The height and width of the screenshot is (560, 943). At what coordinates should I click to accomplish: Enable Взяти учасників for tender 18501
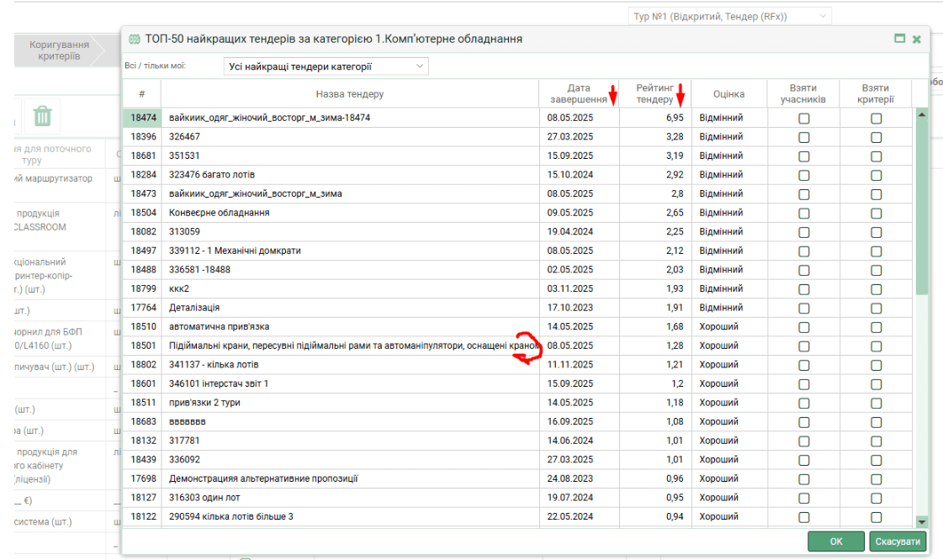tap(804, 346)
